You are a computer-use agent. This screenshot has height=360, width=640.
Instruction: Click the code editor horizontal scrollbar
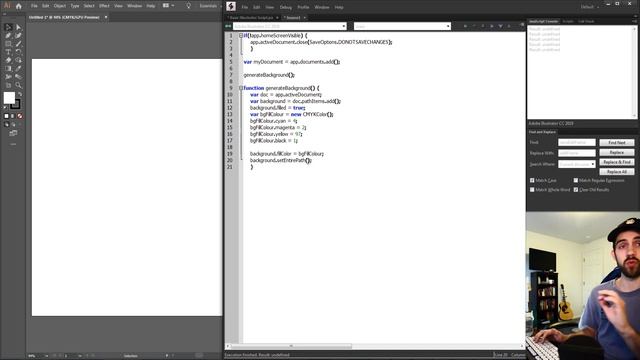pos(291,346)
